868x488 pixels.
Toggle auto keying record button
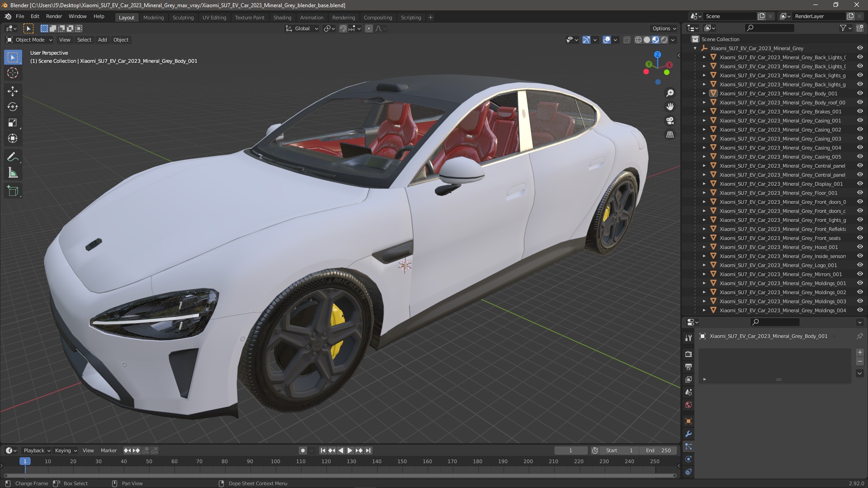(302, 450)
